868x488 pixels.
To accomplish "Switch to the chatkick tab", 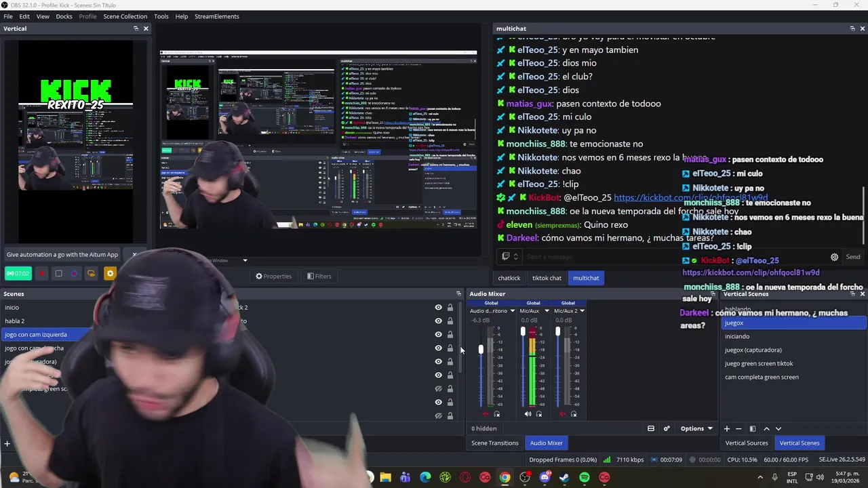I will (509, 278).
